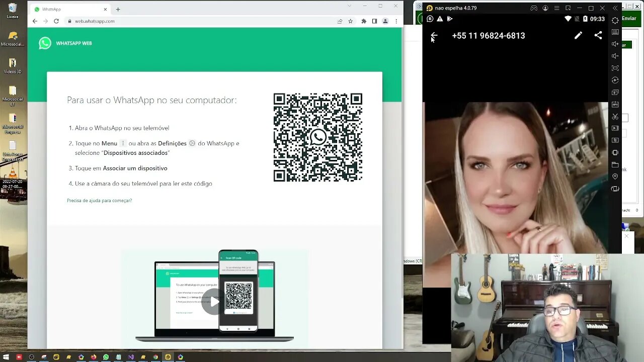Open the Windows Start menu
The height and width of the screenshot is (362, 644).
[x=7, y=357]
